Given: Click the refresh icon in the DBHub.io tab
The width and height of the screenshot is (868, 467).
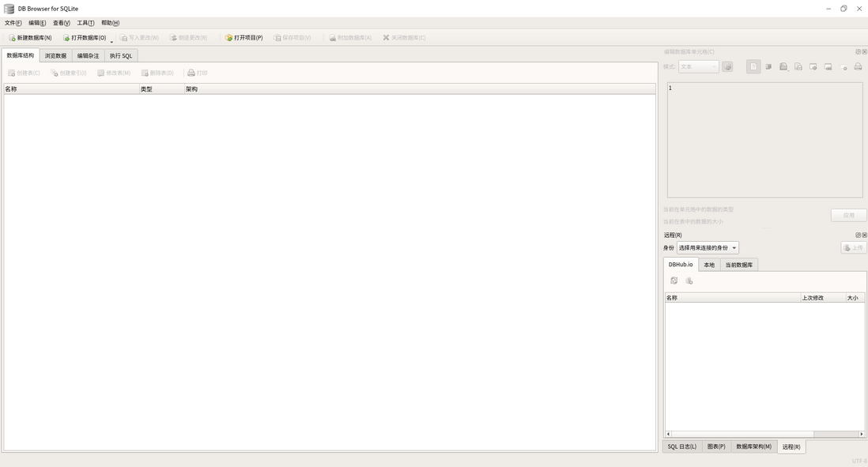Looking at the screenshot, I should coord(674,281).
